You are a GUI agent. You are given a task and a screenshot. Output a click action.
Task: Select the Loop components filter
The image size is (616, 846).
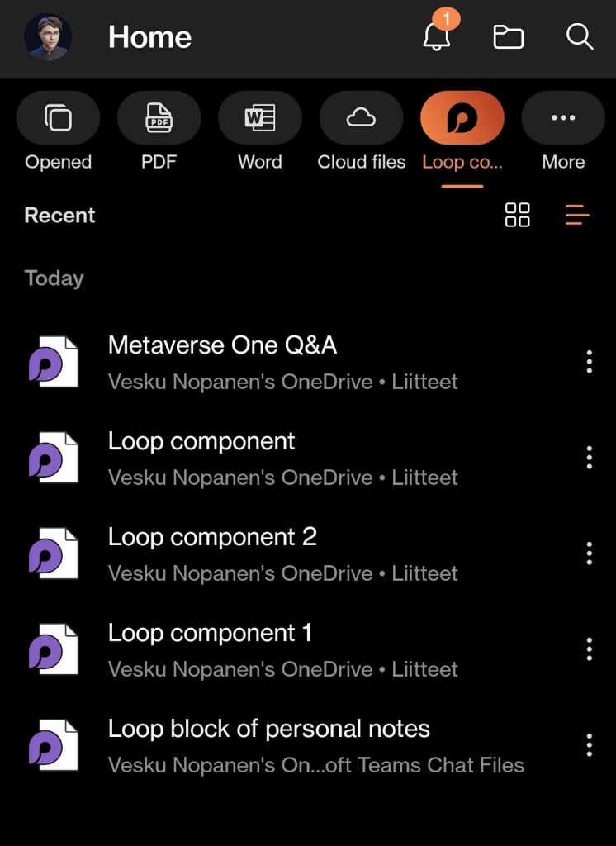[462, 119]
